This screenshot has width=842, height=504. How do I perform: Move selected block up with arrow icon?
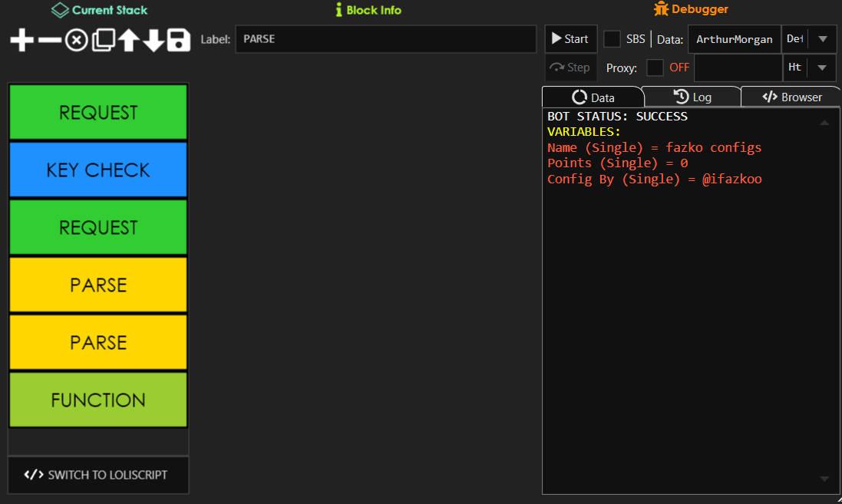tap(128, 40)
